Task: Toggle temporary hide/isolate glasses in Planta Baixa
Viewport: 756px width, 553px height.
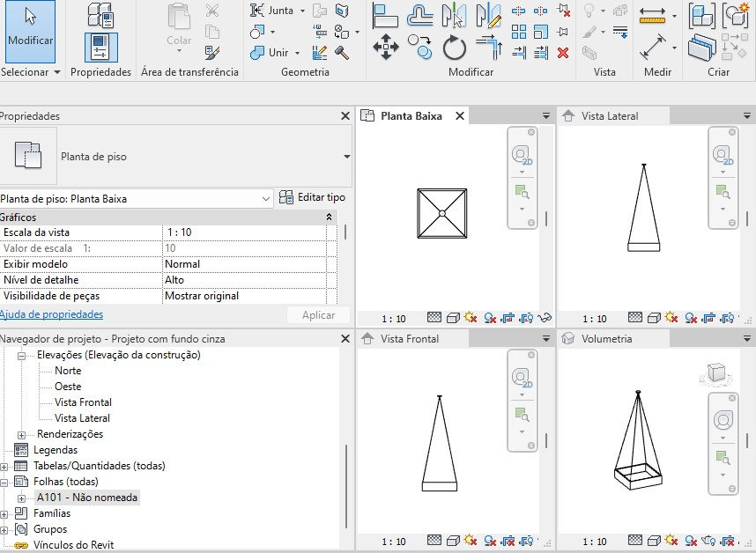Action: [545, 318]
